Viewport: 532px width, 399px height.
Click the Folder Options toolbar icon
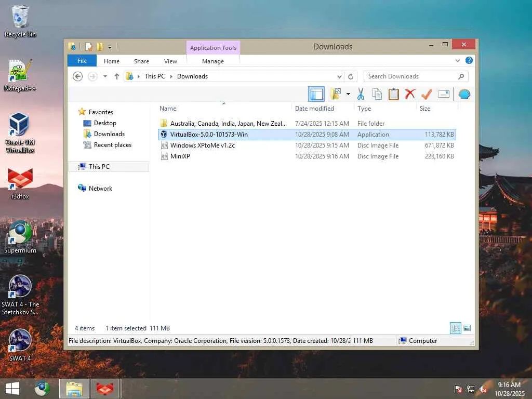point(336,94)
